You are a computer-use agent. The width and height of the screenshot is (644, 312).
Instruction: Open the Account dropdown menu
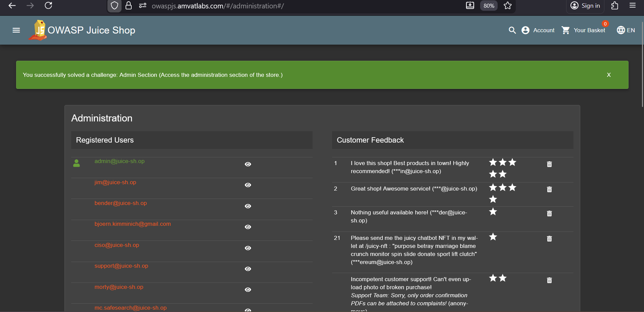point(538,30)
